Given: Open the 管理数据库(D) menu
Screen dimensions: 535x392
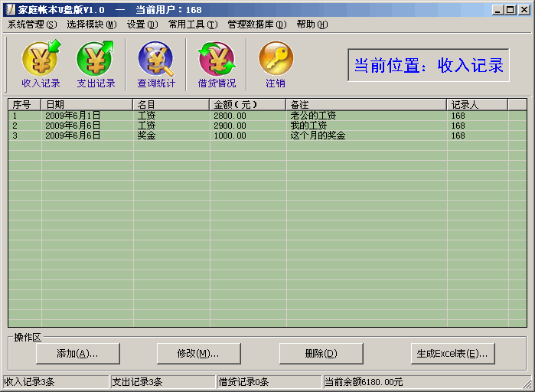Looking at the screenshot, I should pyautogui.click(x=257, y=24).
